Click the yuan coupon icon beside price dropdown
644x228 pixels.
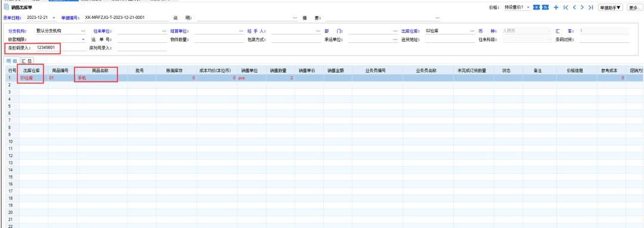coord(537,7)
